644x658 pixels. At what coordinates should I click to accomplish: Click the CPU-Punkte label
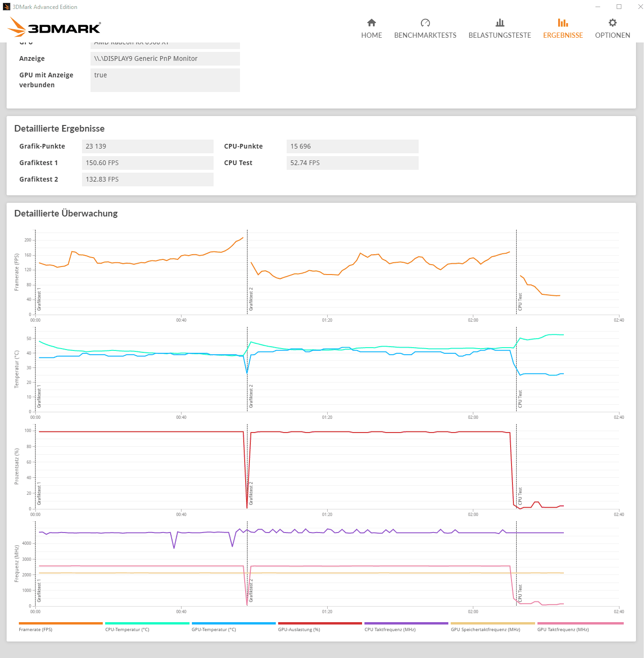click(x=243, y=146)
